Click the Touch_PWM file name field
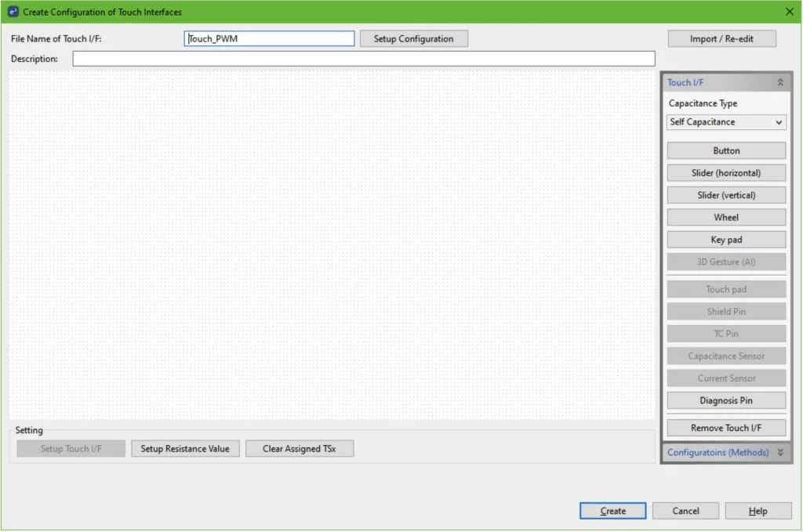This screenshot has width=803, height=532. pyautogui.click(x=269, y=38)
